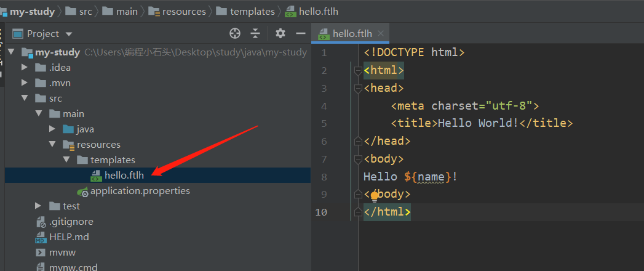
Task: Toggle fold marker at closing html line 10
Action: (358, 212)
